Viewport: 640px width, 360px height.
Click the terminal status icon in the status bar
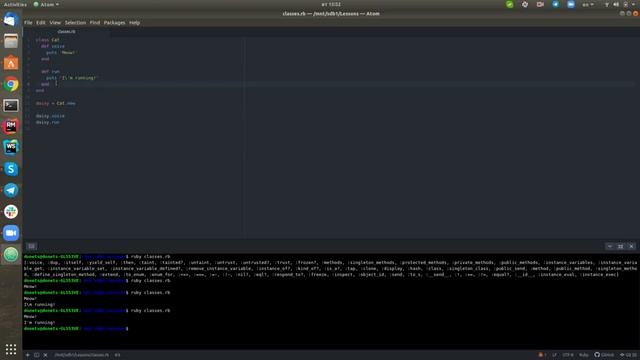(x=37, y=355)
